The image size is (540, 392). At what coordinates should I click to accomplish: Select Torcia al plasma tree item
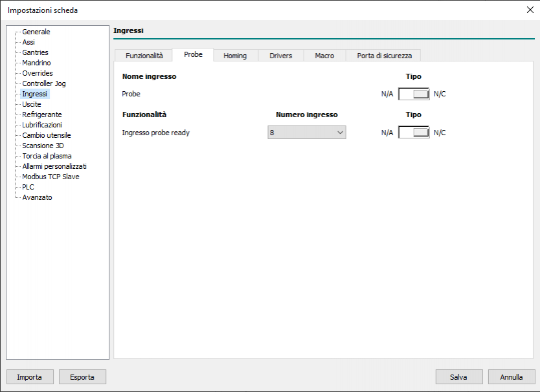tap(47, 156)
